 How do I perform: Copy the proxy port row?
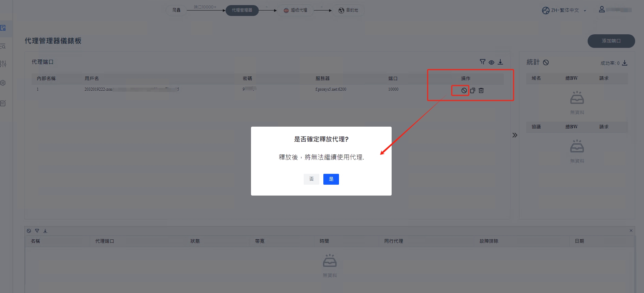472,90
